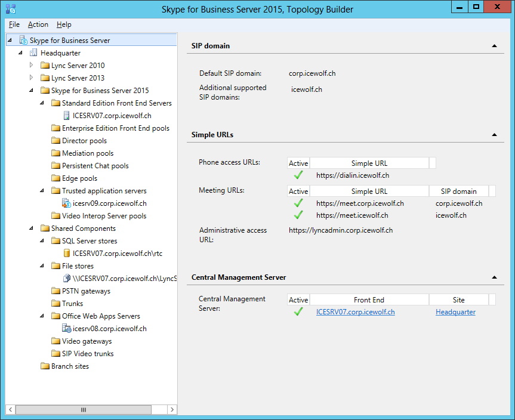This screenshot has height=420, width=515.
Task: Open the Help menu
Action: (x=64, y=24)
